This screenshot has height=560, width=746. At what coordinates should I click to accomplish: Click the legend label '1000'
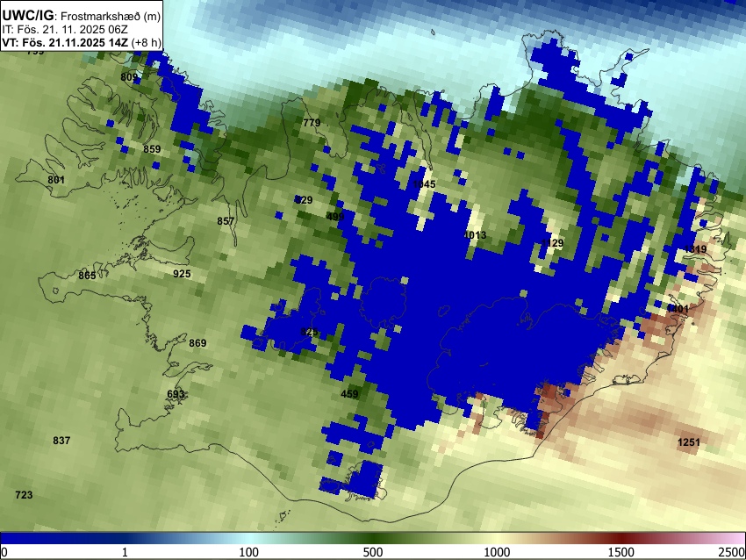click(497, 552)
